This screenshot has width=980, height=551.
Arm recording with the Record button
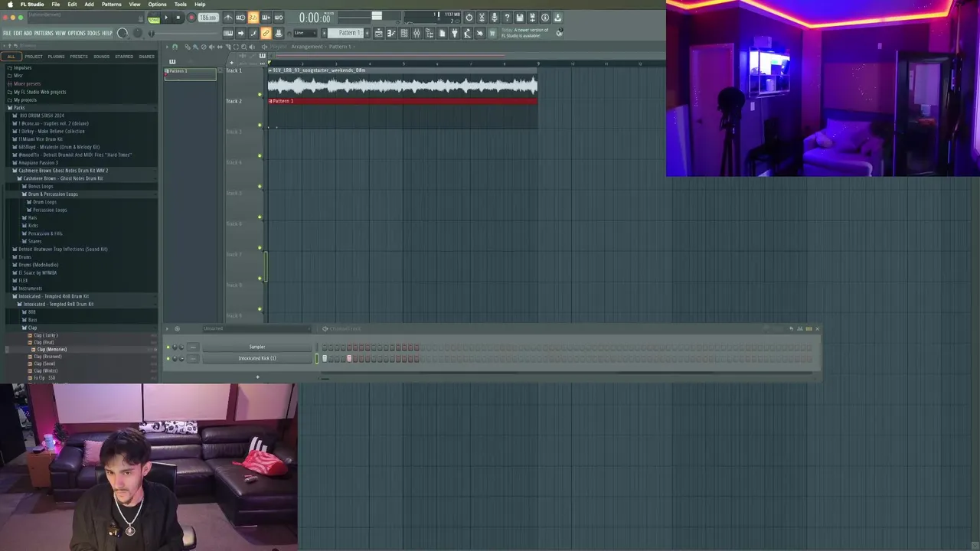[191, 18]
